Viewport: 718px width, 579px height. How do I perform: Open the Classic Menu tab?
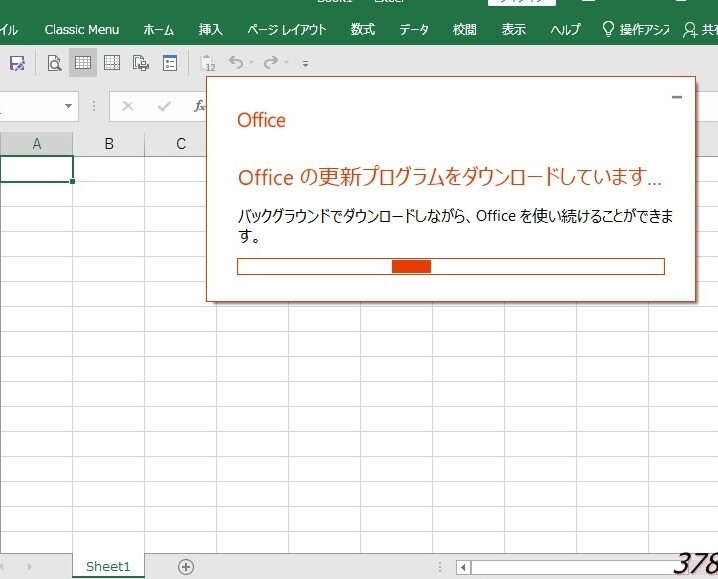pos(81,29)
